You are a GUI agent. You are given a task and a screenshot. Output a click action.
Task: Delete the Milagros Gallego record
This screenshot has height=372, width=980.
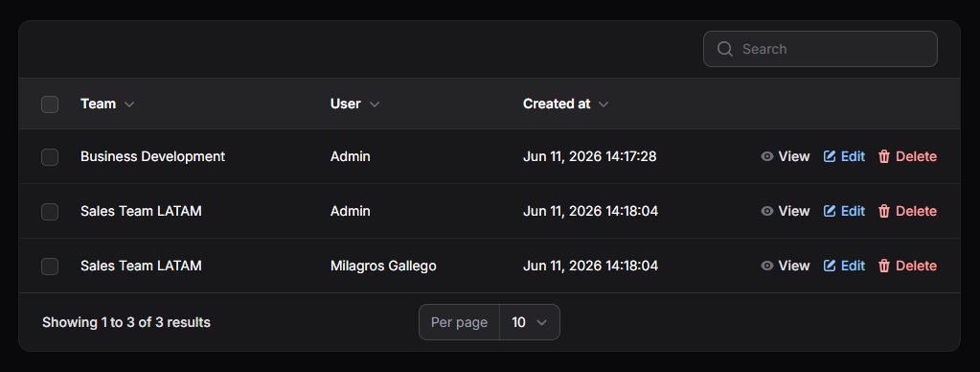tap(907, 266)
